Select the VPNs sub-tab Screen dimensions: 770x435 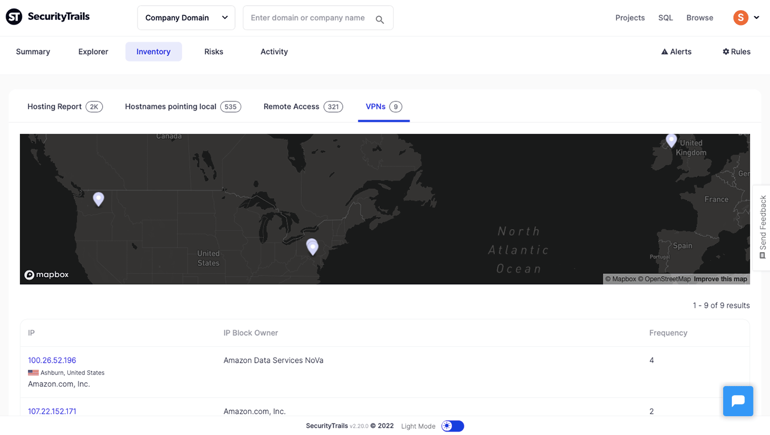384,107
